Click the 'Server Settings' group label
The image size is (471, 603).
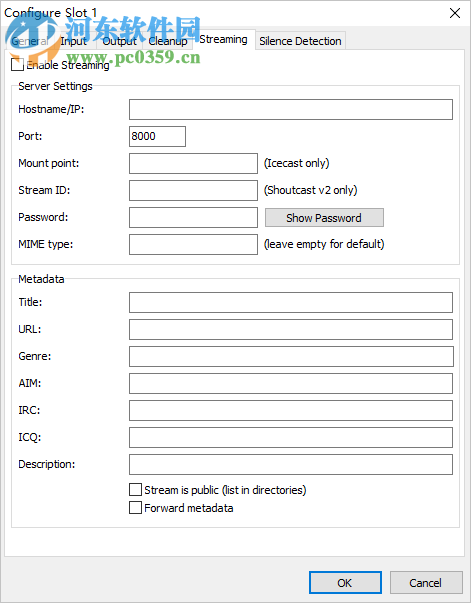pyautogui.click(x=55, y=86)
